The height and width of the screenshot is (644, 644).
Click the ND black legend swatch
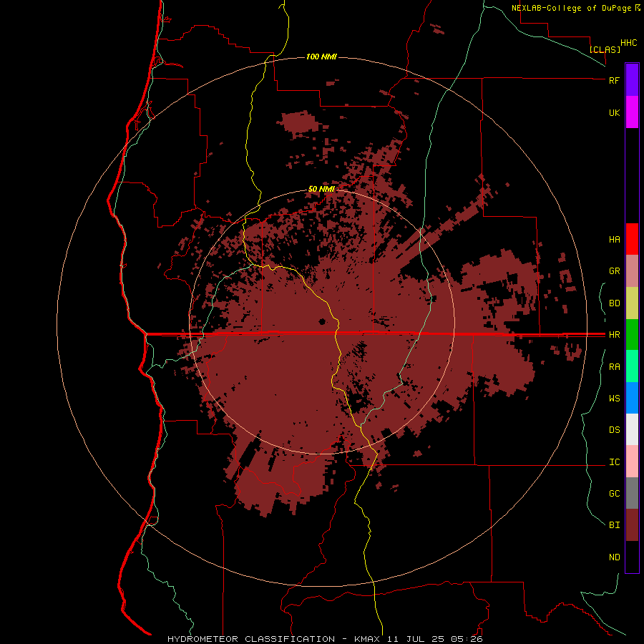(632, 557)
